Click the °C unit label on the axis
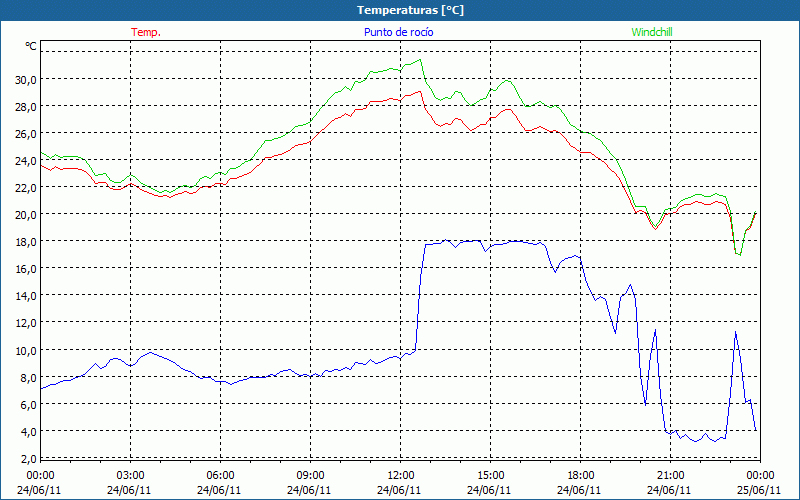The height and width of the screenshot is (500, 800). pyautogui.click(x=31, y=46)
